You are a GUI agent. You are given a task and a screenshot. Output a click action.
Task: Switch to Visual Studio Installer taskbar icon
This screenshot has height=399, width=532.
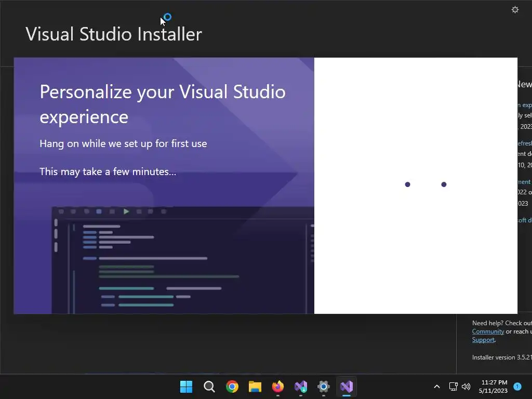301,387
